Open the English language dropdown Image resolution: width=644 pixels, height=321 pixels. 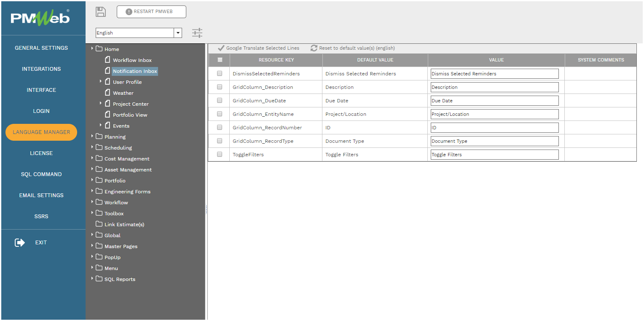(178, 32)
